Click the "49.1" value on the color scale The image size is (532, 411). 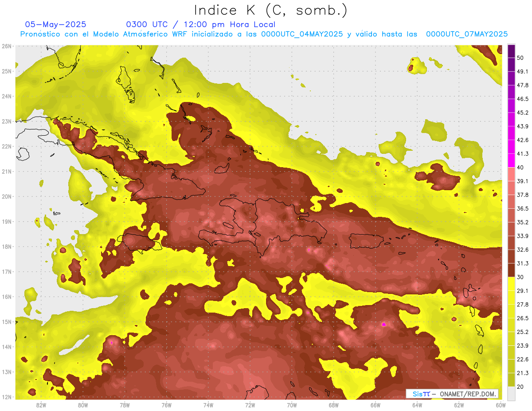coord(522,71)
